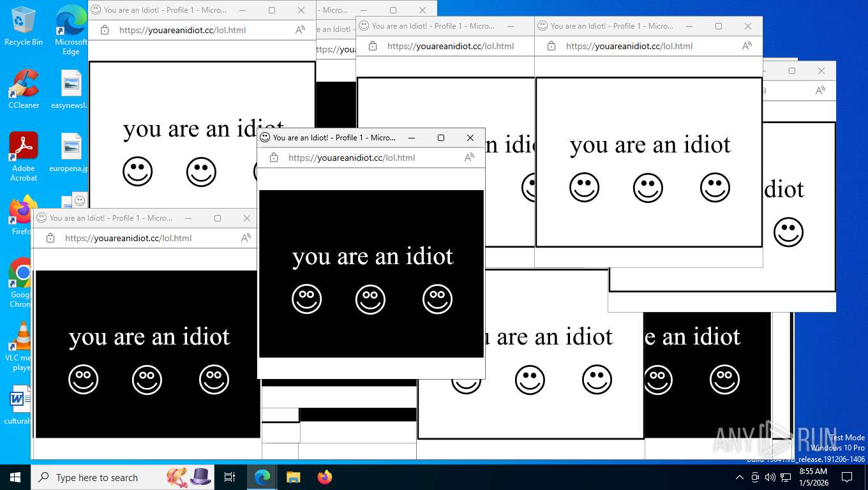Click right smiley in fully visible white page

pyautogui.click(x=715, y=188)
